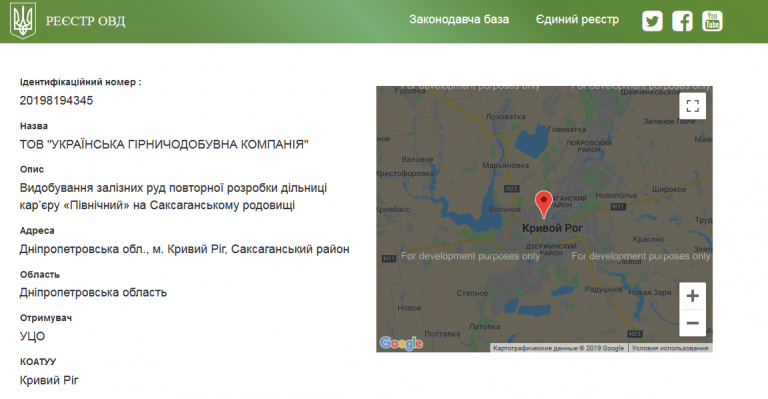Select identification number 20198194345 text
Viewport: 768px width, 399px height.
pos(56,100)
